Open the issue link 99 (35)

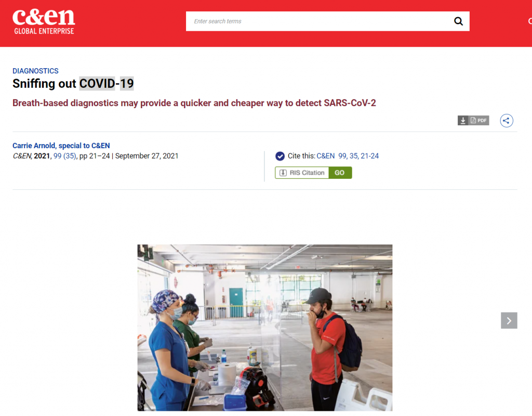coord(65,156)
